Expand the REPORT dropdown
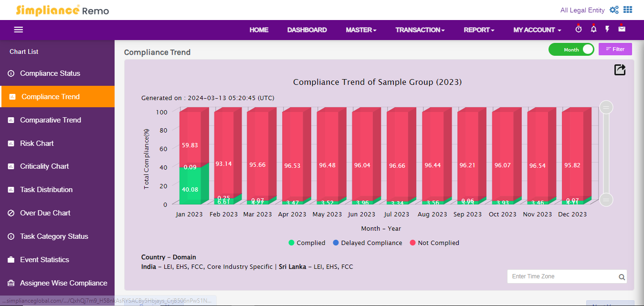 (479, 30)
